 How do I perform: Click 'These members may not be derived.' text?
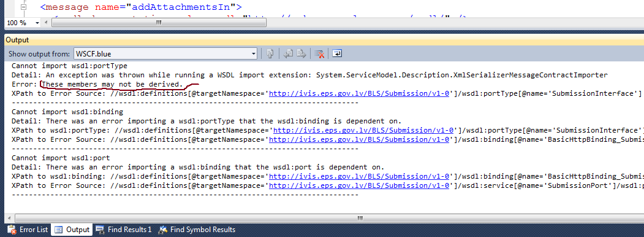(x=113, y=84)
